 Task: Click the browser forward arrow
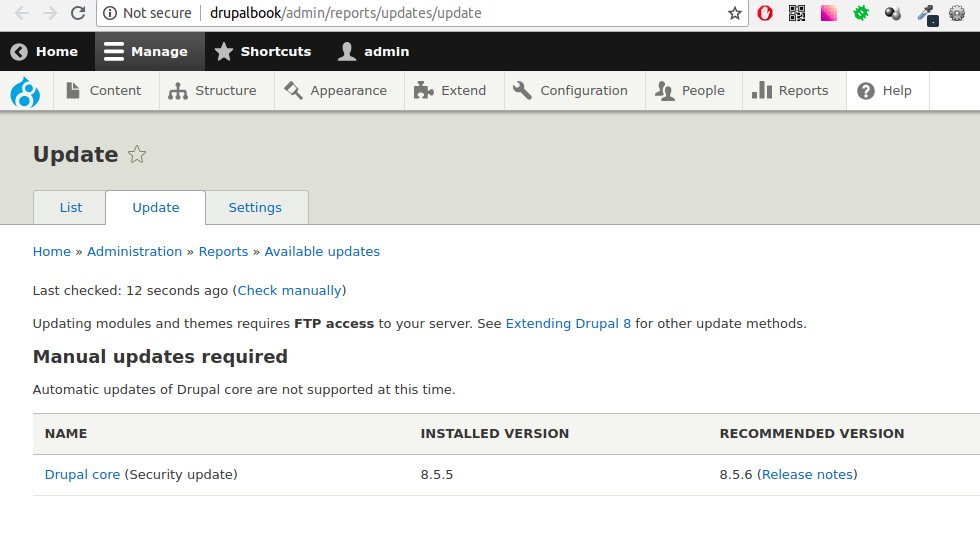50,13
